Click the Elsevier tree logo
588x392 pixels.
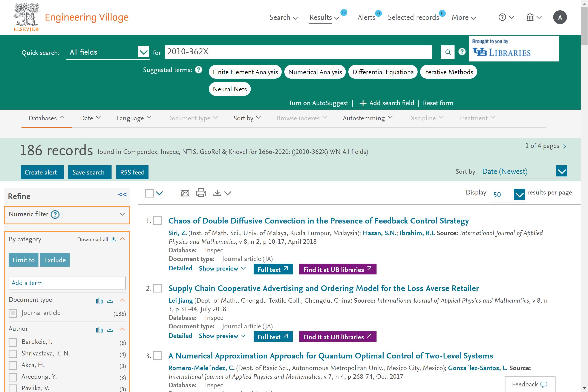pyautogui.click(x=26, y=17)
